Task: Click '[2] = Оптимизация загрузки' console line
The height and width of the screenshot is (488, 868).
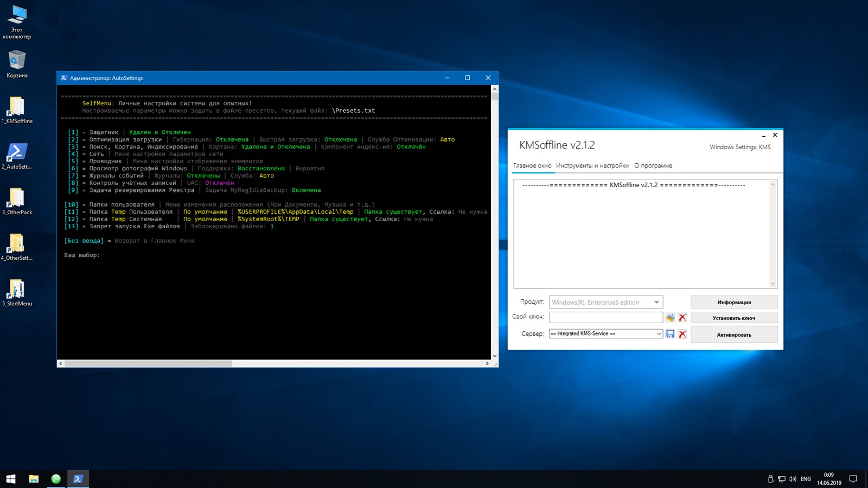Action: (261, 139)
